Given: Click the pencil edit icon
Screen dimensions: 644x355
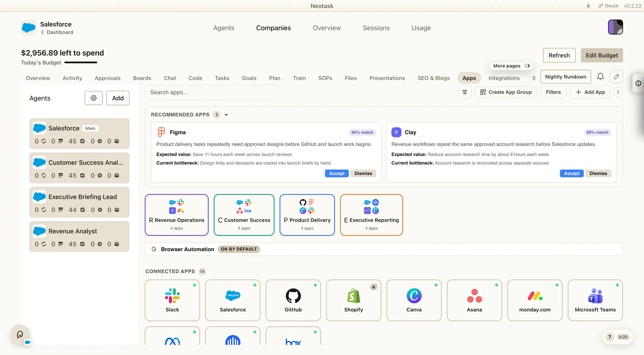Looking at the screenshot, I should [616, 77].
